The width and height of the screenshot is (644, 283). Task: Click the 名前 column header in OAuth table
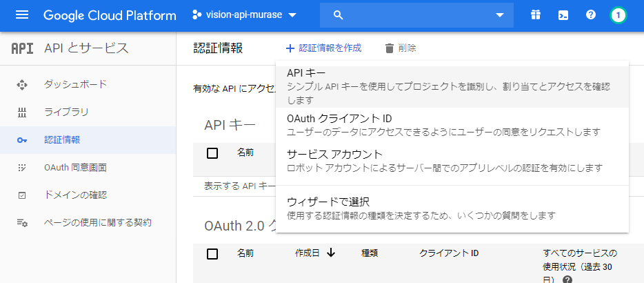pos(245,253)
